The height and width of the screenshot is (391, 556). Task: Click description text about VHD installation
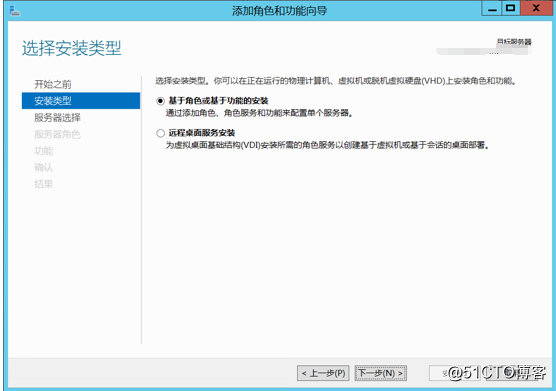335,81
